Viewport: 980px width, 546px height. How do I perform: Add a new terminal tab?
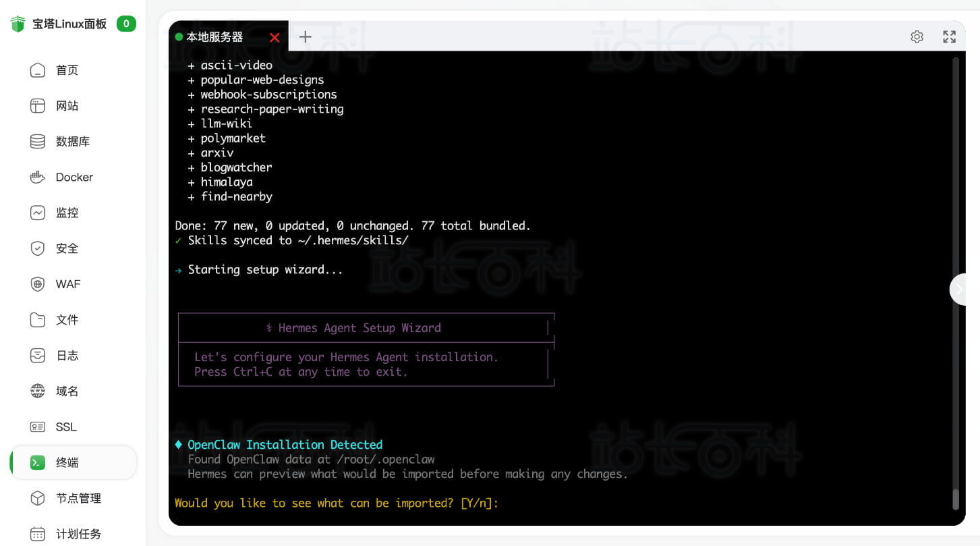[x=306, y=37]
